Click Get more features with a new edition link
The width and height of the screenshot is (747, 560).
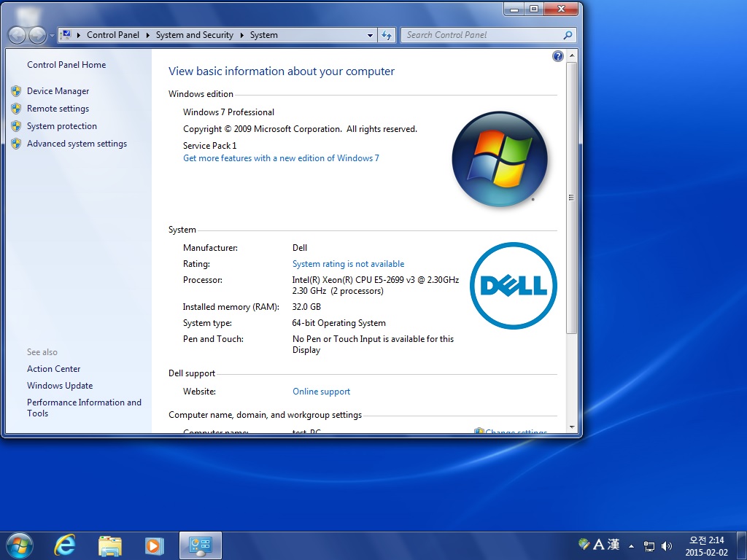(x=281, y=158)
